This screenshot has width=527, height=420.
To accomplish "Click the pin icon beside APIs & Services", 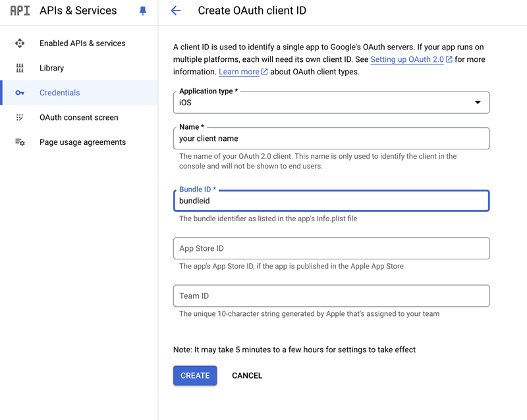I will tap(142, 11).
